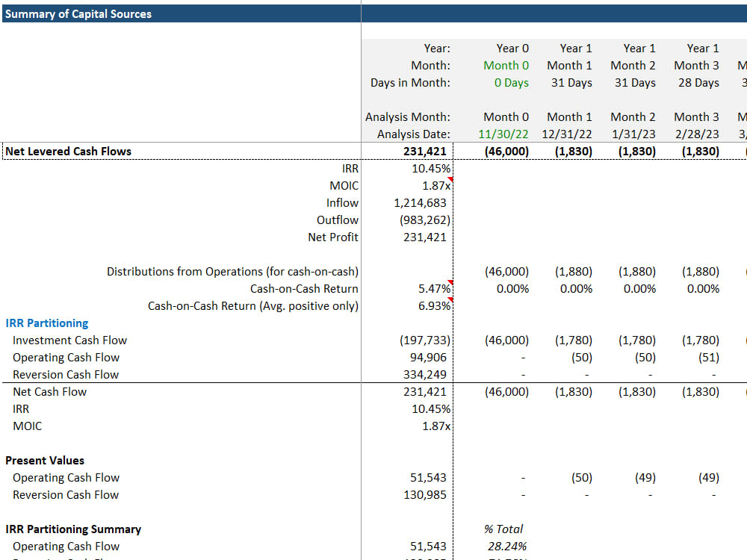The image size is (747, 560).
Task: Select the top IRR value 10.45%
Action: tap(431, 169)
